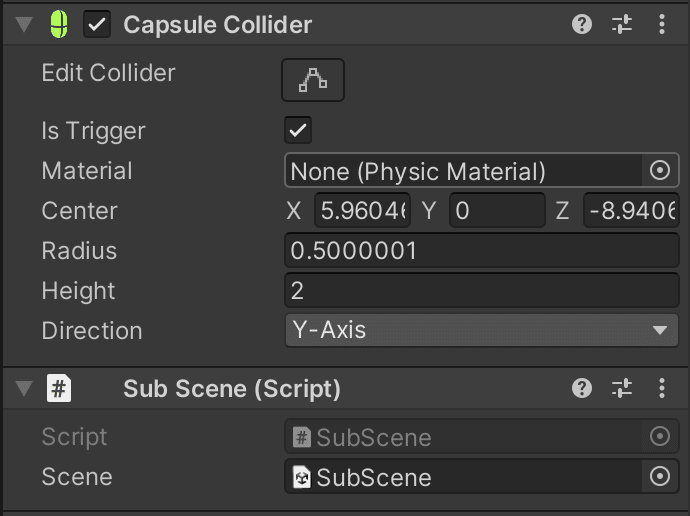The height and width of the screenshot is (516, 690).
Task: Open Capsule Collider preset settings icon
Action: [x=622, y=25]
